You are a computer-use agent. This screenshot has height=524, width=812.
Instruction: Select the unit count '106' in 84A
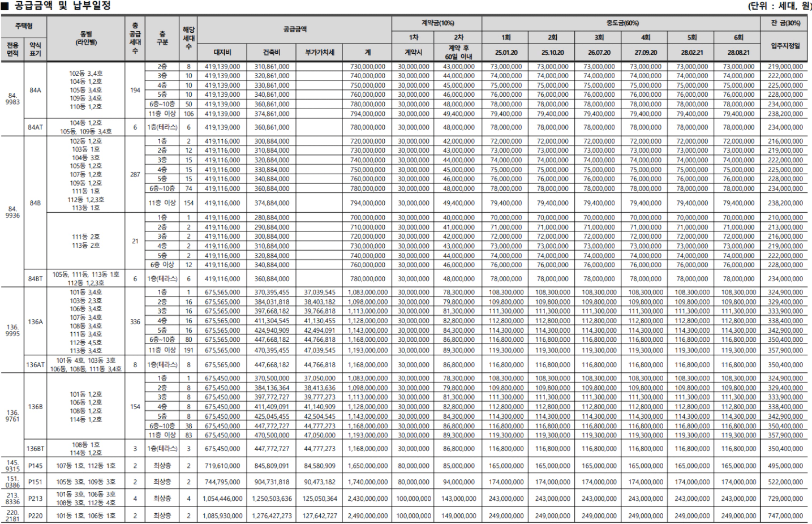click(189, 114)
